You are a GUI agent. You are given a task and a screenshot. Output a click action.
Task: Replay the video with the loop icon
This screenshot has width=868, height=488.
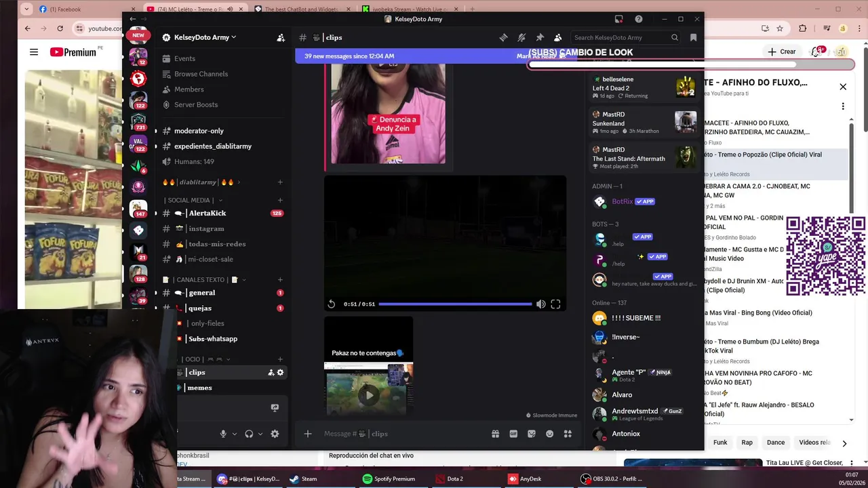click(x=331, y=304)
